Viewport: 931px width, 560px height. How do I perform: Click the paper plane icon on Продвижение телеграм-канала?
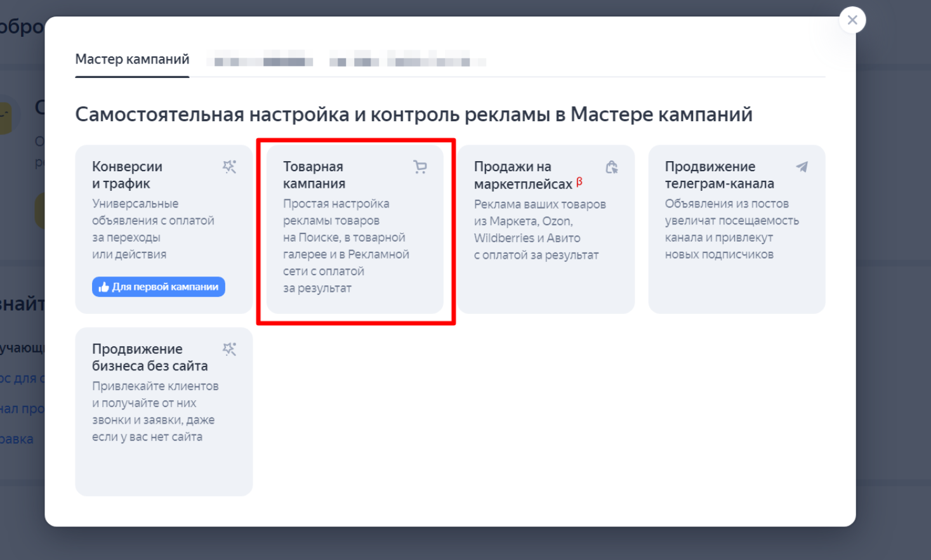point(802,167)
